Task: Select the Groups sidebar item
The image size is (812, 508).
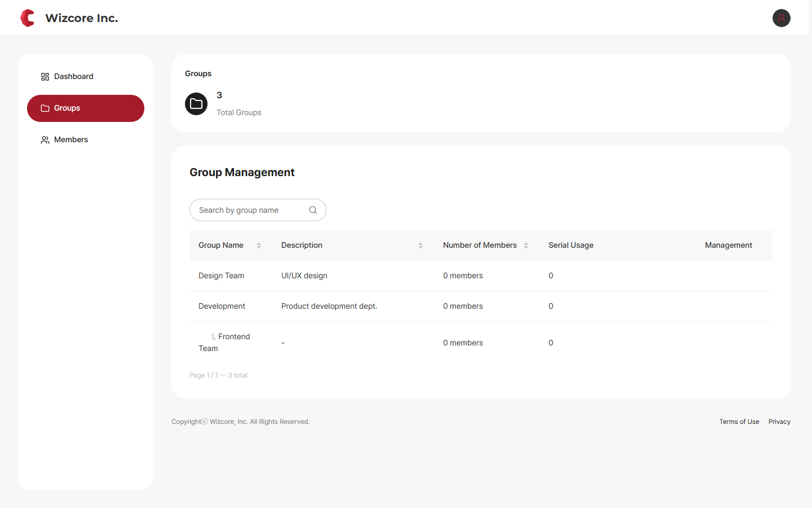Action: [86, 108]
